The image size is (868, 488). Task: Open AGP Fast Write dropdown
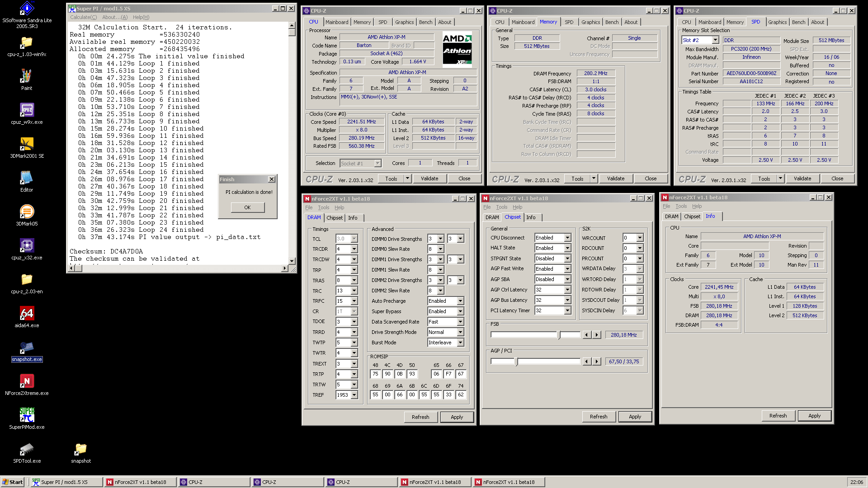(567, 269)
